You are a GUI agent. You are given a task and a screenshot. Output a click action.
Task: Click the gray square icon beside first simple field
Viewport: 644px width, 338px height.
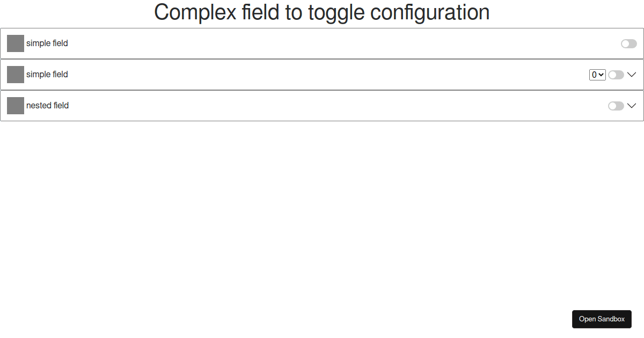click(x=15, y=43)
